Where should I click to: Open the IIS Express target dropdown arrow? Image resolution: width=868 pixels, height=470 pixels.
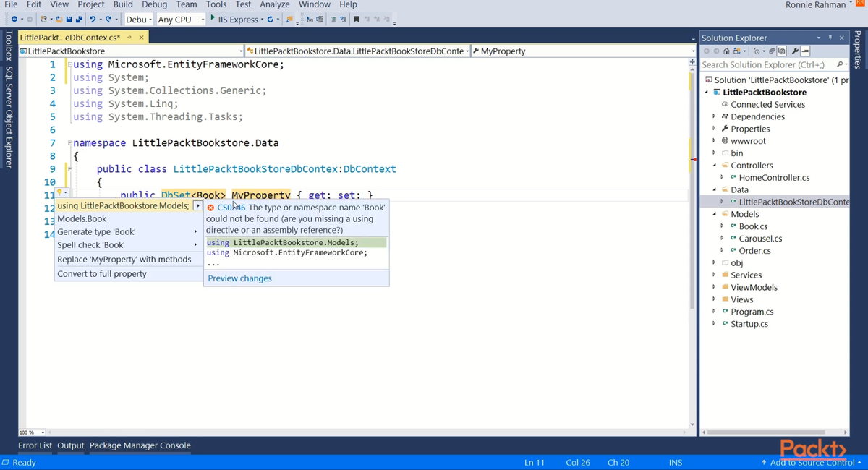[x=261, y=20]
